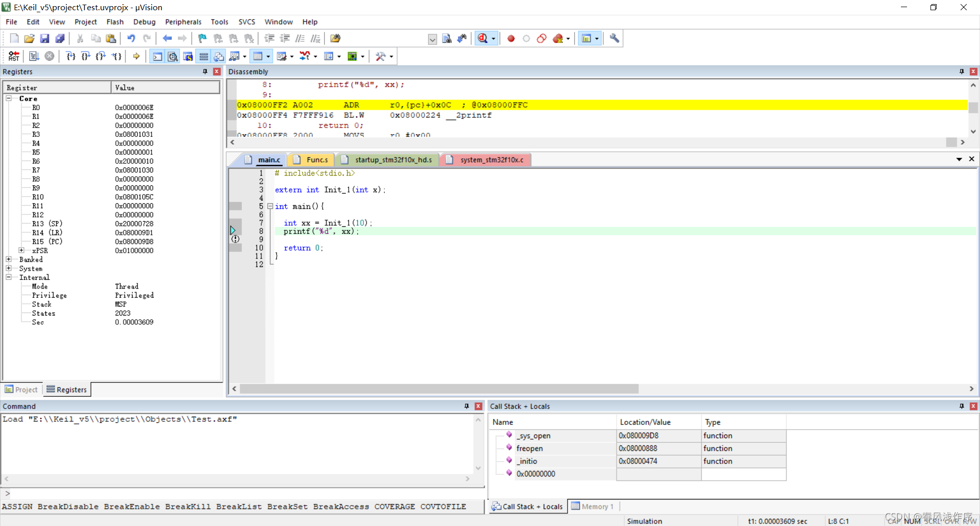Reset the CPU with the RST button
Viewport: 980px width, 526px height.
(x=14, y=56)
